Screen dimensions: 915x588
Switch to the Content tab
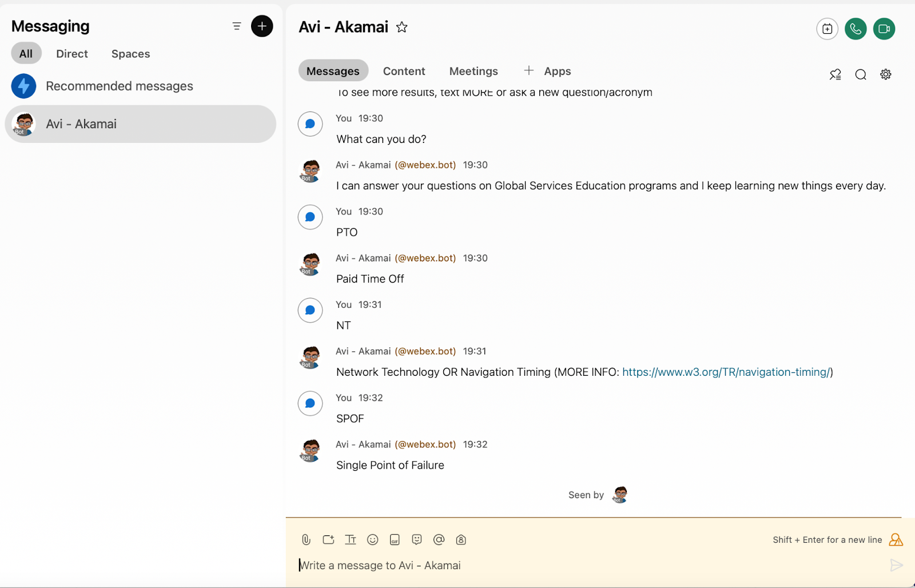(404, 71)
